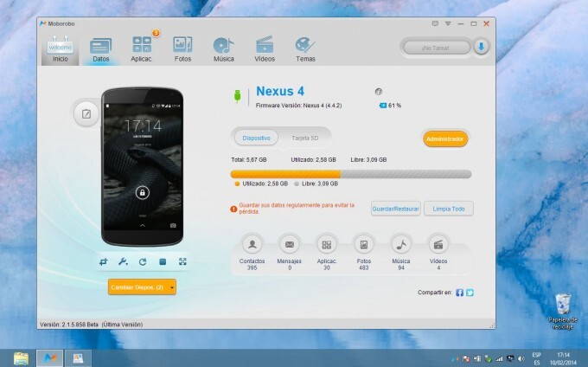
Task: Click the Guardar/Restaurar button
Action: [x=395, y=209]
